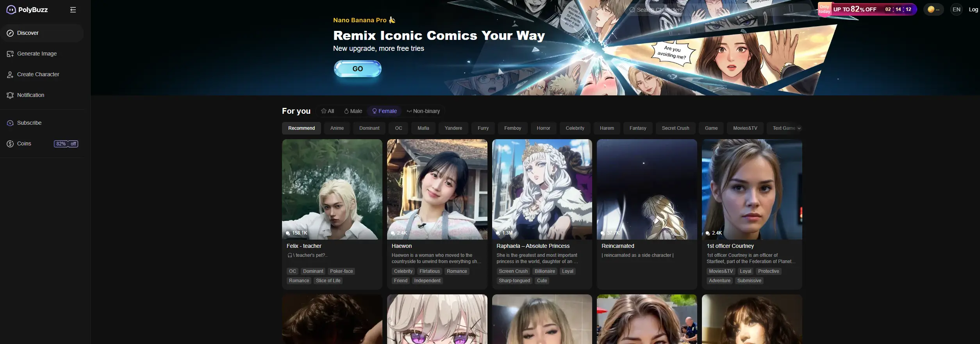The image size is (980, 344).
Task: Expand the category tags chevron
Action: (x=799, y=129)
